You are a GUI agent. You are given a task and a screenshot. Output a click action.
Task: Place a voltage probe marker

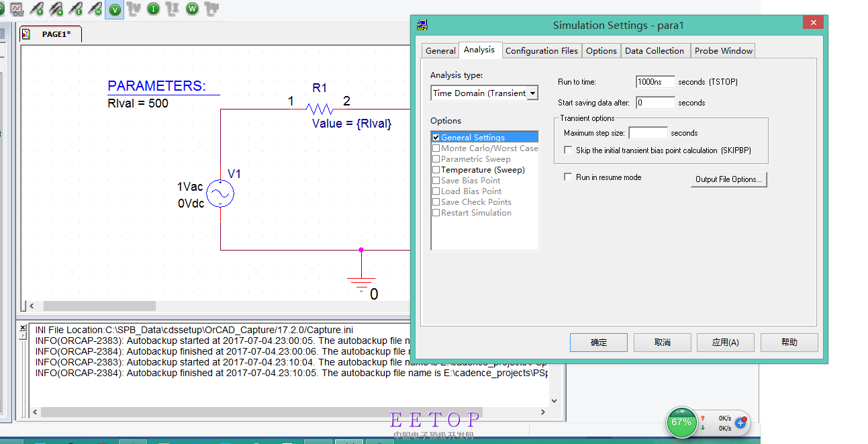pos(36,9)
